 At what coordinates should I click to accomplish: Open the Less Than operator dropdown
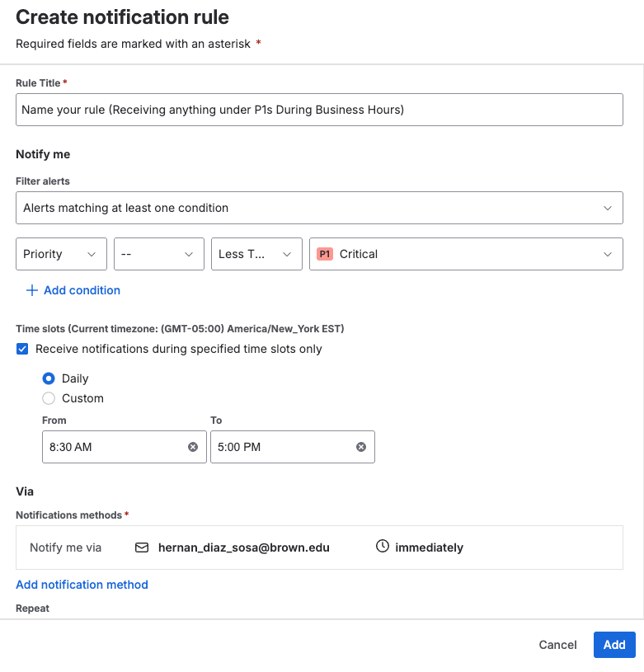point(256,254)
